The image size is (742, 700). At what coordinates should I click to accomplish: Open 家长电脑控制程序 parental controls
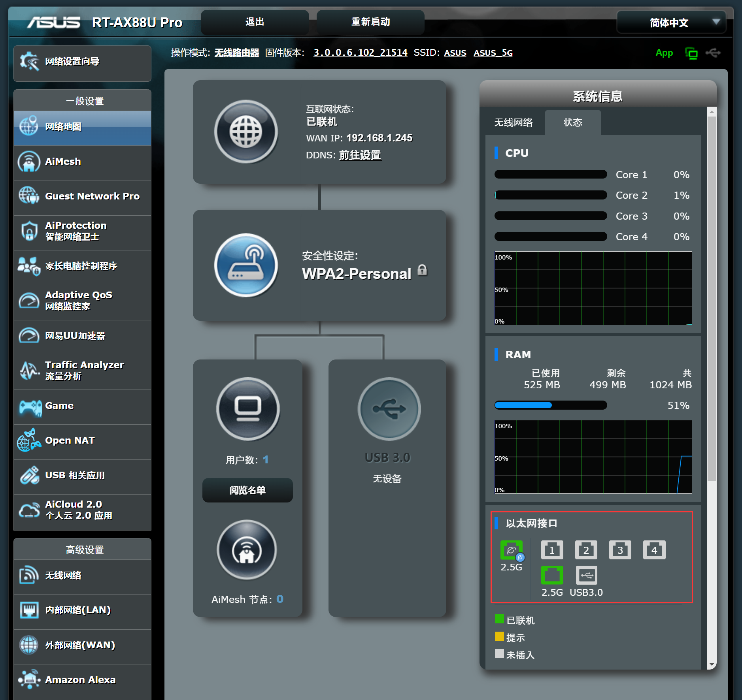pyautogui.click(x=82, y=267)
